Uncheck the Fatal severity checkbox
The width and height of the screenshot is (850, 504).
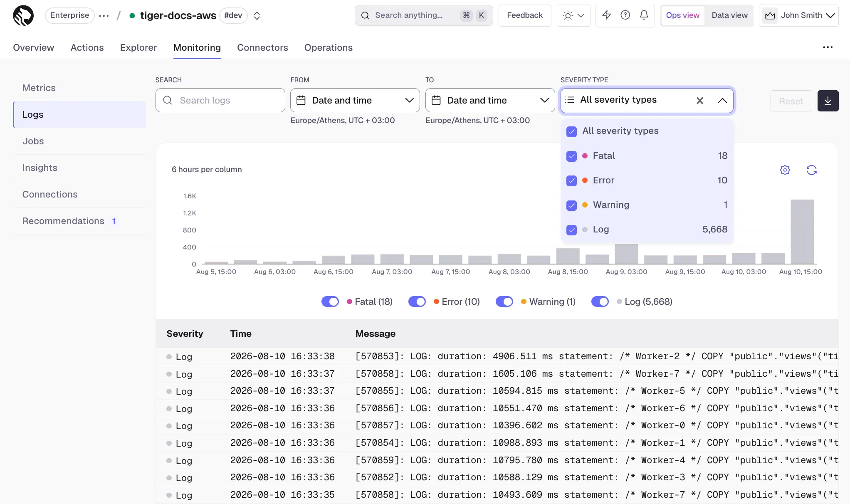(x=572, y=156)
